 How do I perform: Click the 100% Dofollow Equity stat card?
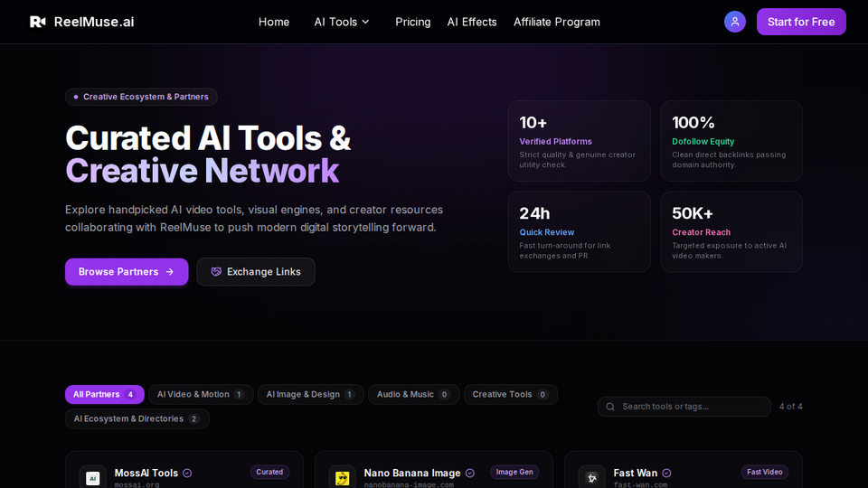[x=731, y=141]
